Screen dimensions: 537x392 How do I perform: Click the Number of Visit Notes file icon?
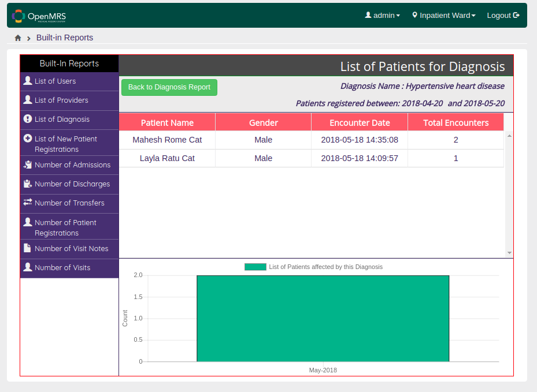click(x=27, y=248)
